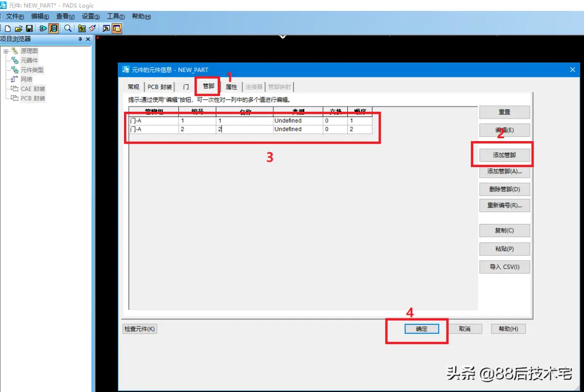Image resolution: width=584 pixels, height=392 pixels.
Task: Click the New document toolbar icon
Action: (x=8, y=28)
